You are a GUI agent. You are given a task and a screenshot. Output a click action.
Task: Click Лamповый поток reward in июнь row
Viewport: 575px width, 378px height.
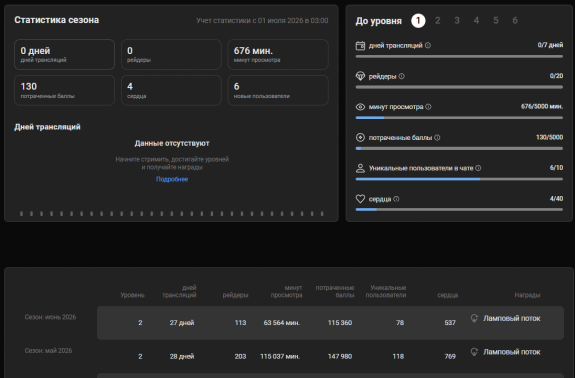click(512, 318)
